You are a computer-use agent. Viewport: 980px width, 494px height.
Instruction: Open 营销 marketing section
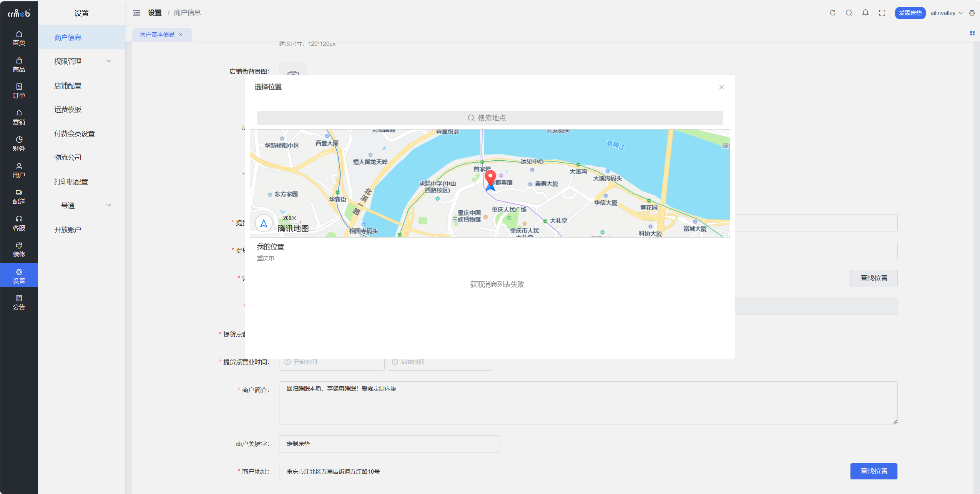coord(19,118)
